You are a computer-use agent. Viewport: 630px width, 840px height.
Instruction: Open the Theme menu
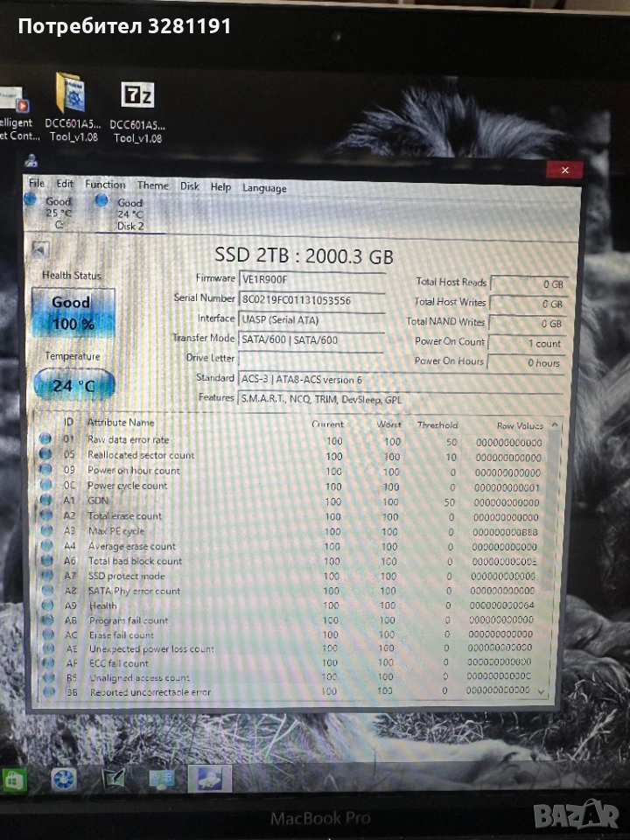(x=152, y=185)
